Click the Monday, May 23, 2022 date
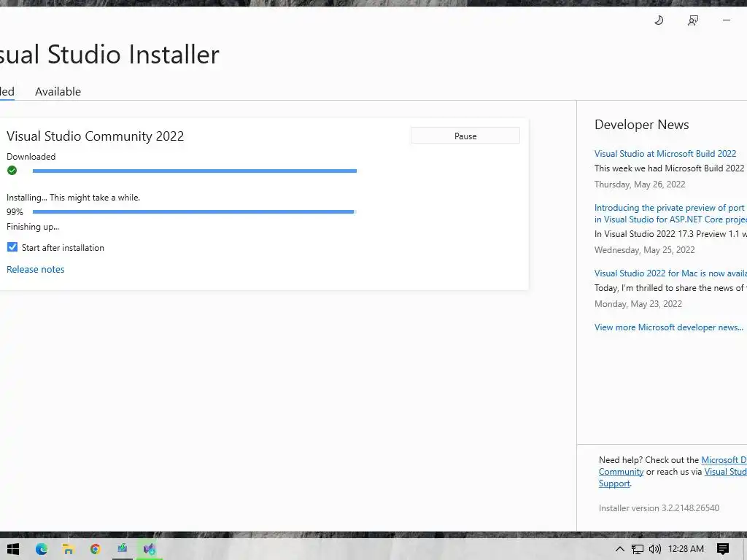 point(638,304)
